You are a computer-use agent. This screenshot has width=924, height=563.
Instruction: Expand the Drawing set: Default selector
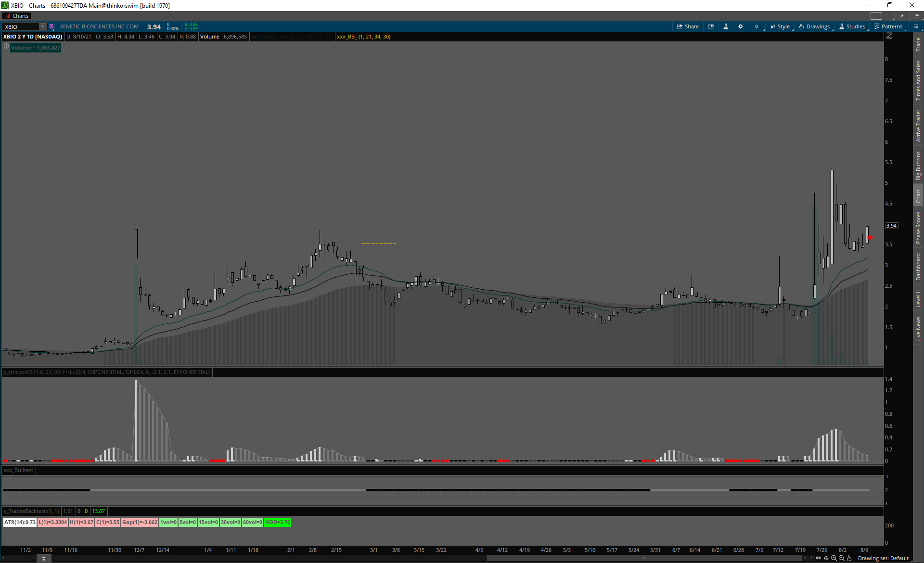coord(883,558)
